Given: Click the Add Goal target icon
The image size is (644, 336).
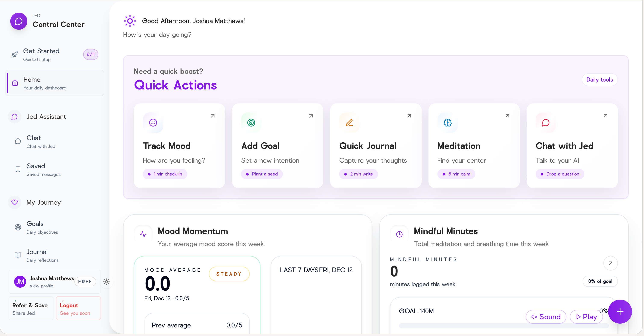Looking at the screenshot, I should click(x=251, y=122).
